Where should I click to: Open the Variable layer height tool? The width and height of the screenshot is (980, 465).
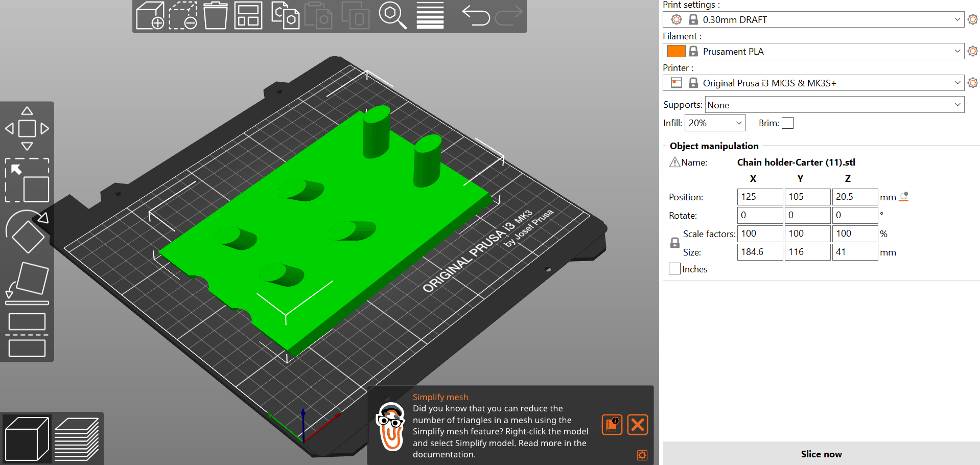pyautogui.click(x=429, y=16)
